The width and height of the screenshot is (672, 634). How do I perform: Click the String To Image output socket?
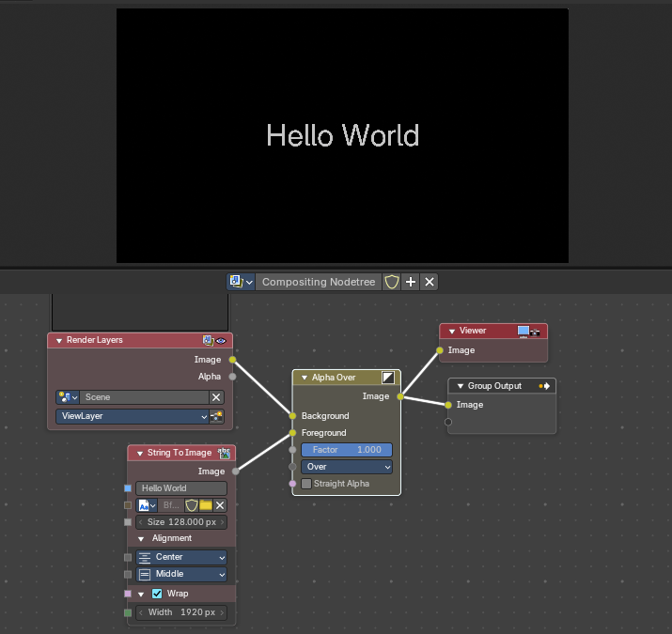235,472
